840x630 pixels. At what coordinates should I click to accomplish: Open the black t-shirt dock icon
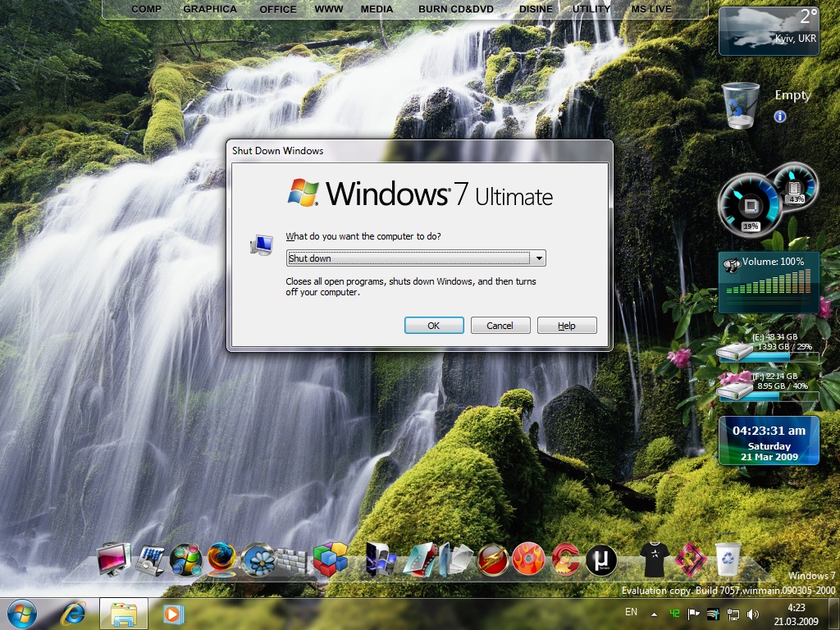[655, 559]
